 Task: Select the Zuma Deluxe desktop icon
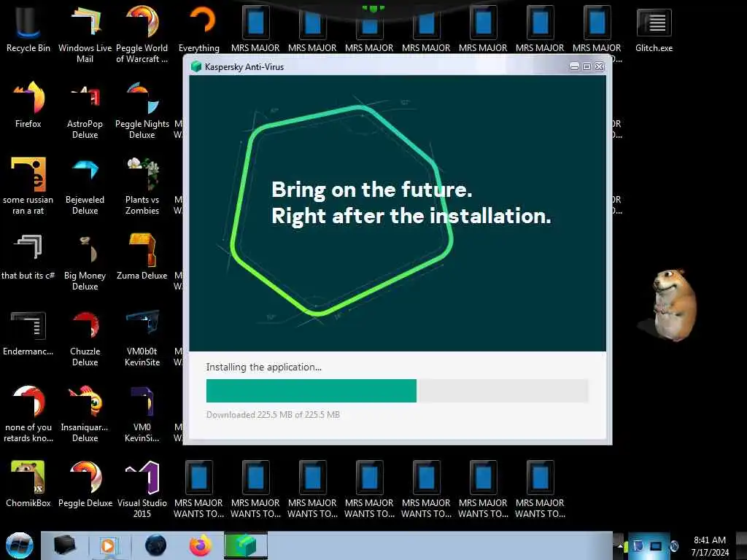tap(142, 256)
